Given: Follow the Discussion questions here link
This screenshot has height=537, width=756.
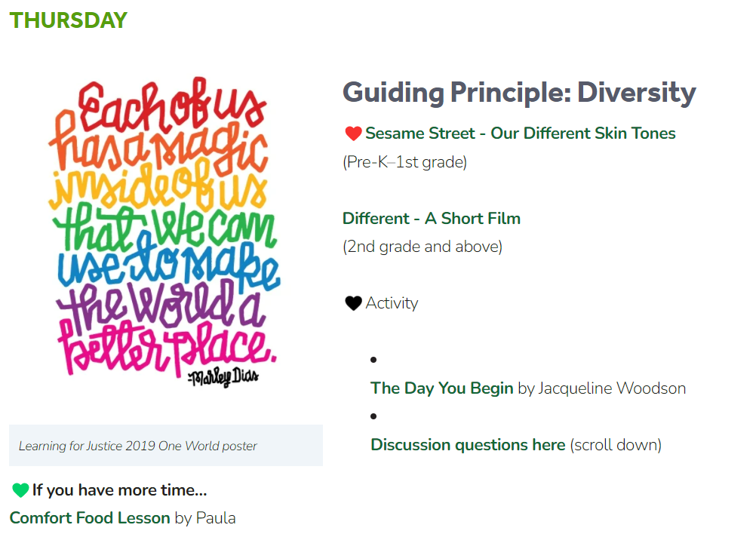Looking at the screenshot, I should [468, 444].
